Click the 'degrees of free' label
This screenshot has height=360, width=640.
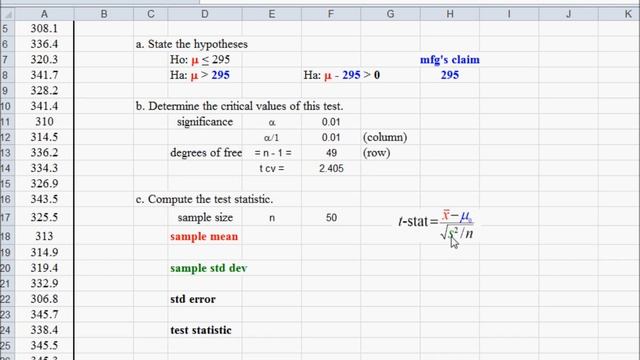pyautogui.click(x=206, y=153)
